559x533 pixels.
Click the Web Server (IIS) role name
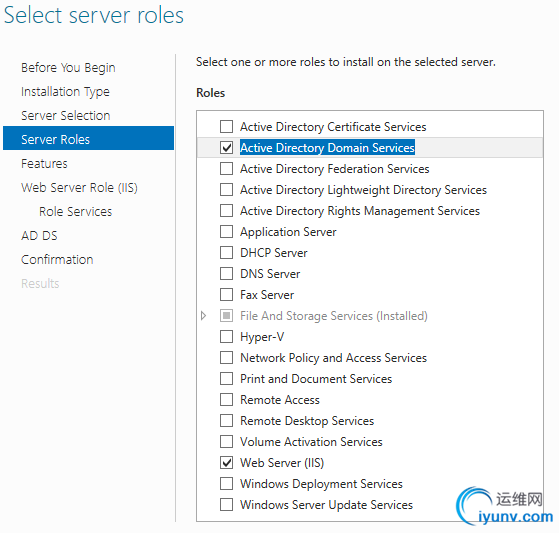tap(282, 463)
